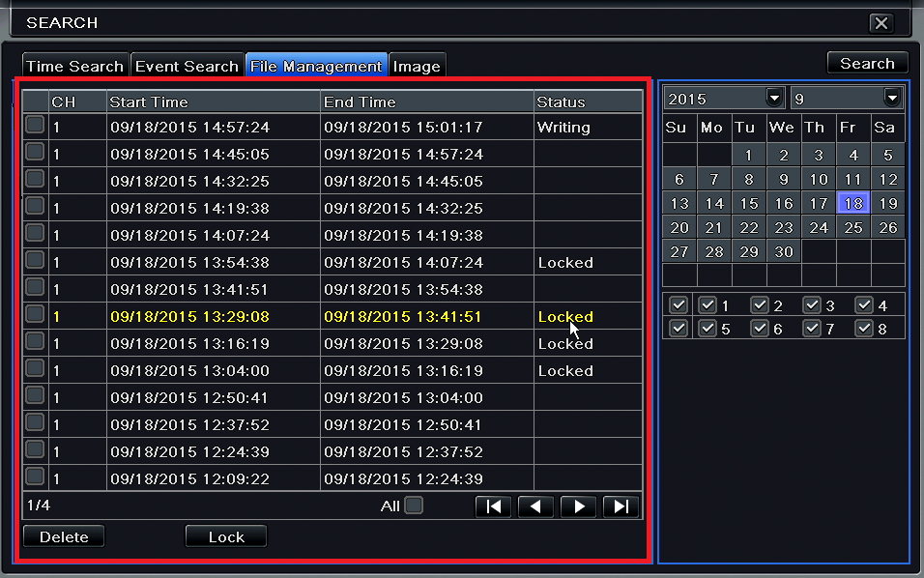This screenshot has height=578, width=924.
Task: Jump to the last page of results
Action: (621, 506)
